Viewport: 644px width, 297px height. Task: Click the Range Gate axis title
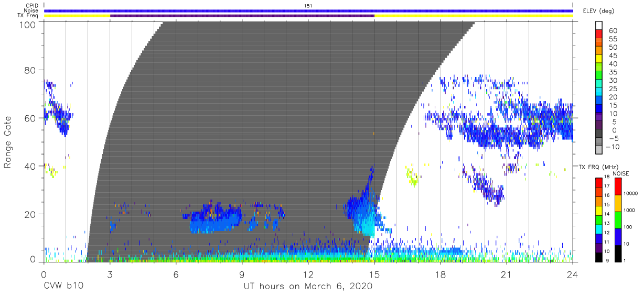tap(8, 142)
